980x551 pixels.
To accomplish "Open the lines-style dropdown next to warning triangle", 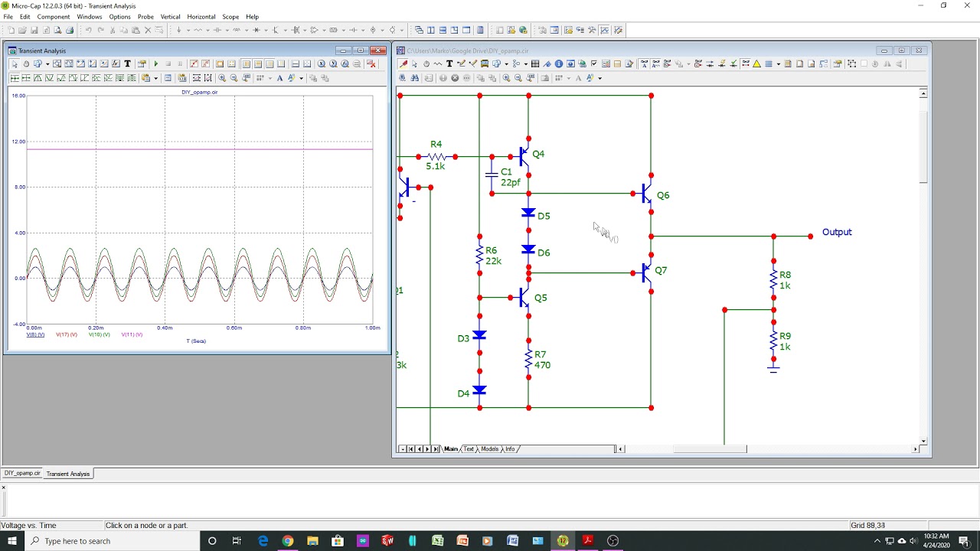I will (x=779, y=64).
